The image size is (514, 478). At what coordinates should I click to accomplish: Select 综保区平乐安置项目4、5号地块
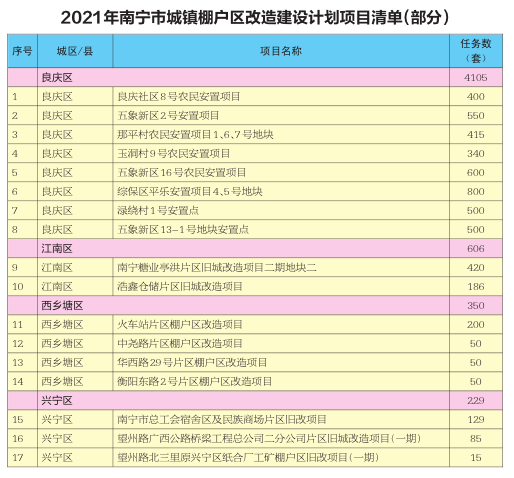(x=190, y=192)
